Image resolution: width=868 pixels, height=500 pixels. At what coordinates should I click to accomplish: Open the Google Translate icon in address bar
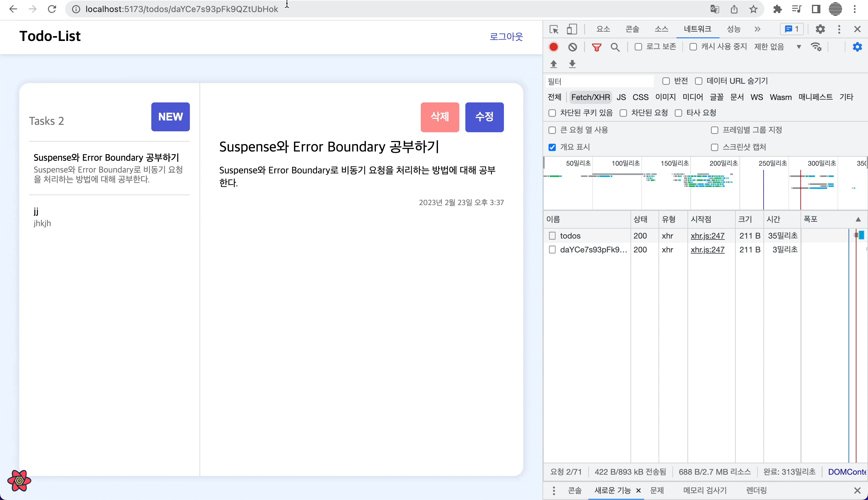(715, 9)
